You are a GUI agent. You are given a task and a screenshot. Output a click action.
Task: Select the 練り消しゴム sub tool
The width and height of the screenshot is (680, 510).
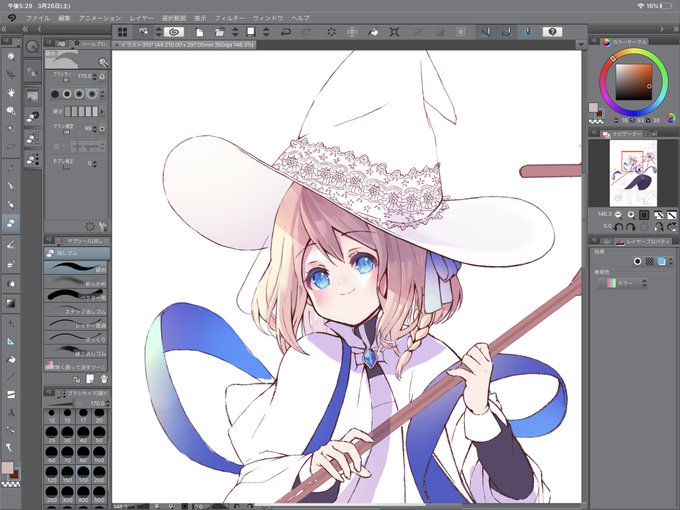tap(76, 351)
